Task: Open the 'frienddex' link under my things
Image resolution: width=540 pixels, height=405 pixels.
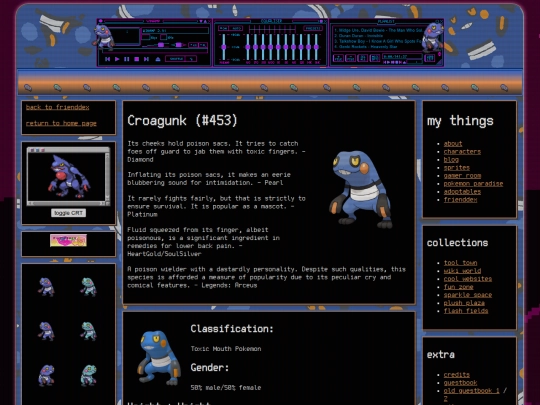Action: [460, 200]
